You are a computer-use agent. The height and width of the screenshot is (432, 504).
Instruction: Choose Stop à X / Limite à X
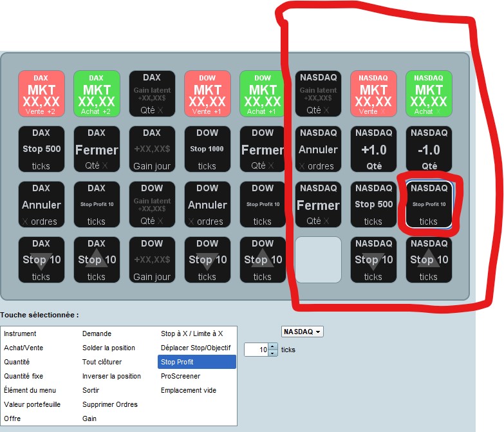192,333
